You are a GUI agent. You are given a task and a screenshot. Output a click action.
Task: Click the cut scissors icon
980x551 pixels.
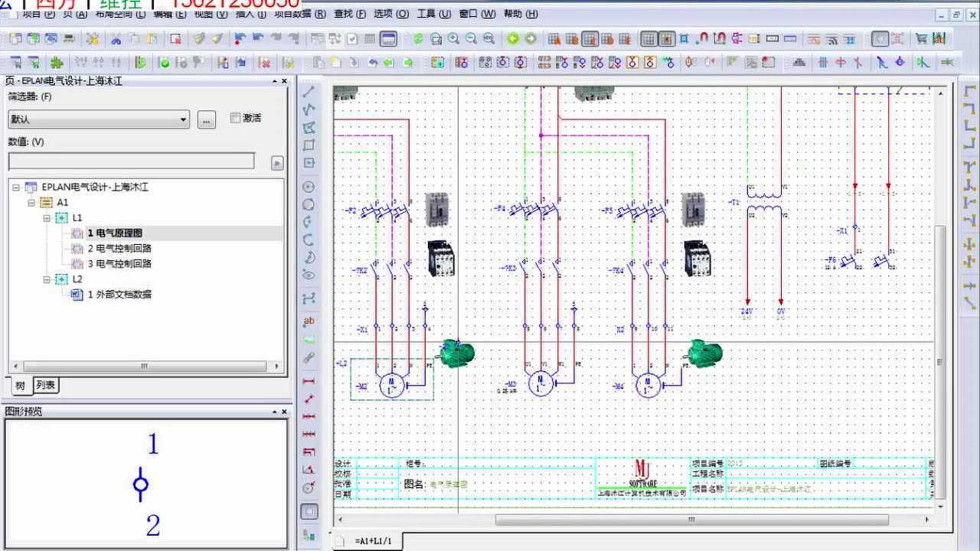pos(116,39)
